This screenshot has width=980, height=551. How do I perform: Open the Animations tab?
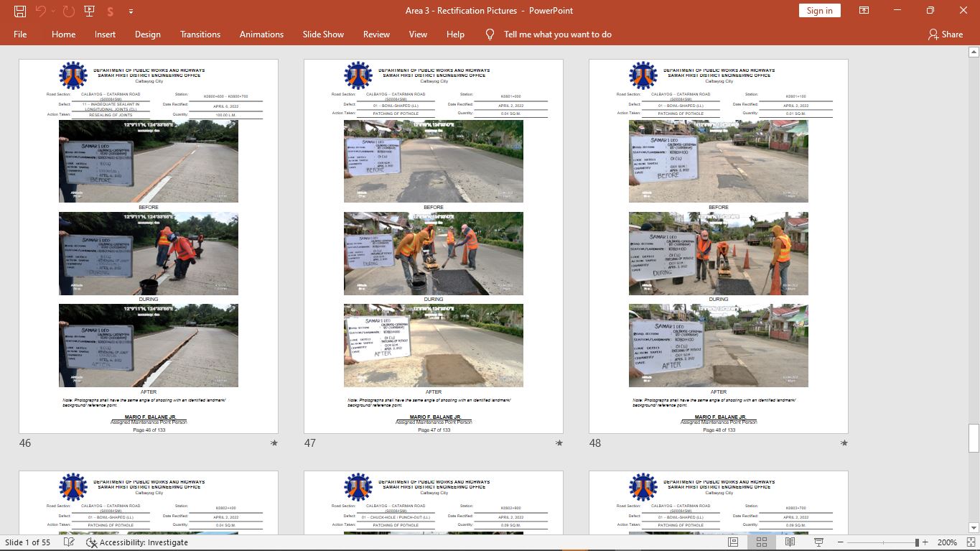(261, 34)
